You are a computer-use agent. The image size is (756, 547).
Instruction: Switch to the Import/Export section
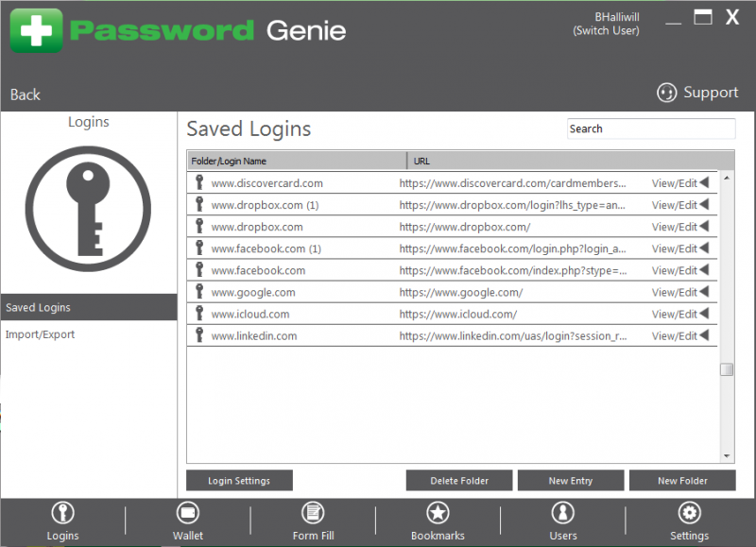pyautogui.click(x=40, y=333)
